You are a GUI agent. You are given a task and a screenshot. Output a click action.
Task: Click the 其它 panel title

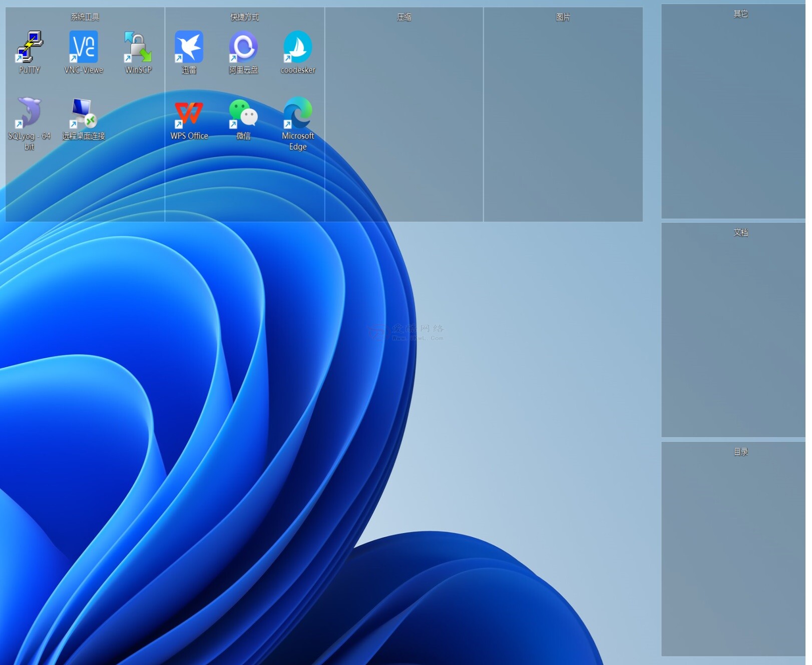click(x=740, y=14)
